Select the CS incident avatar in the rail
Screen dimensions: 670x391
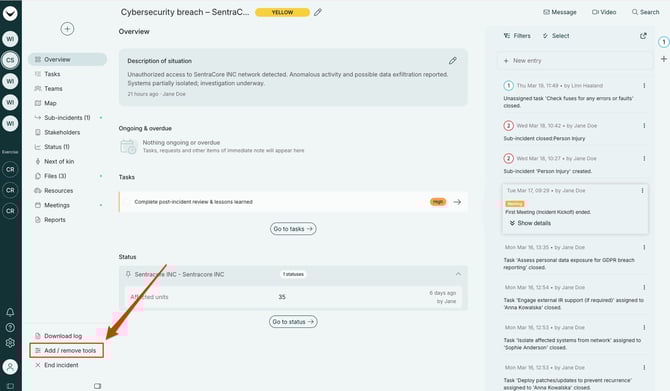pos(10,60)
